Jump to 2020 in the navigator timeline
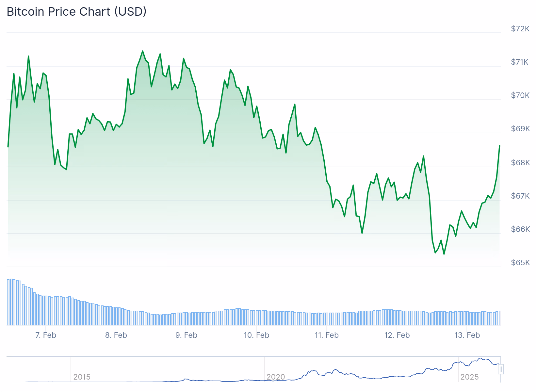 [276, 377]
